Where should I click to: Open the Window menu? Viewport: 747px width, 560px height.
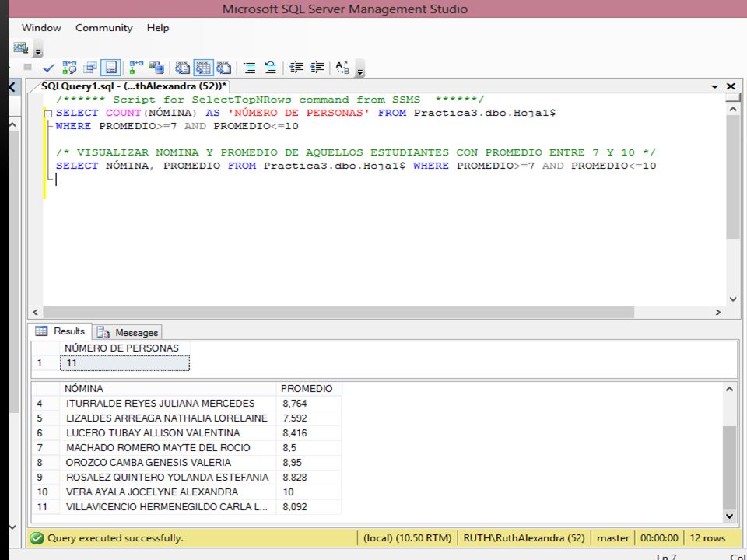pyautogui.click(x=41, y=28)
